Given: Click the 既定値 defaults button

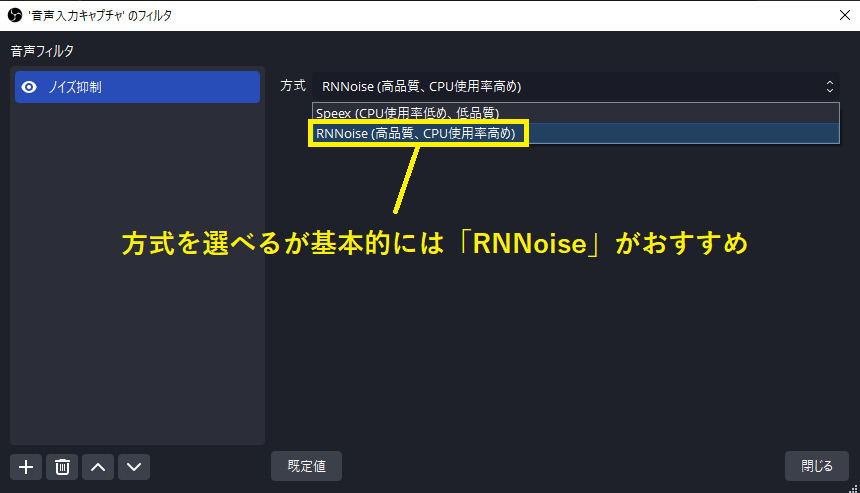Looking at the screenshot, I should 306,466.
